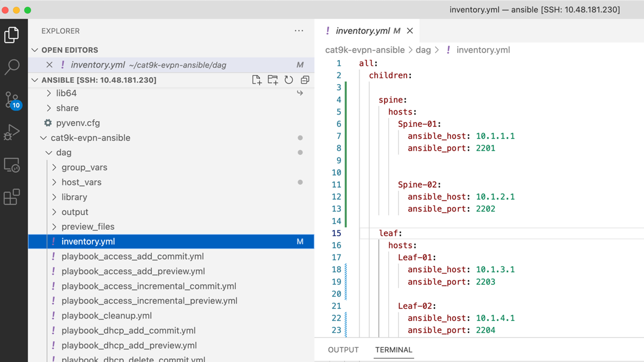Image resolution: width=644 pixels, height=362 pixels.
Task: Select inventory.yml in the file tree
Action: (x=171, y=241)
